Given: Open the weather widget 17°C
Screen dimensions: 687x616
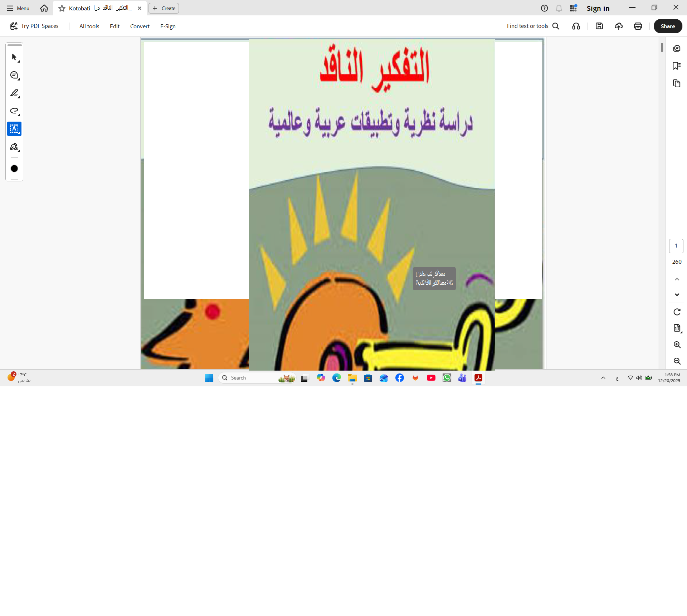Looking at the screenshot, I should point(19,378).
